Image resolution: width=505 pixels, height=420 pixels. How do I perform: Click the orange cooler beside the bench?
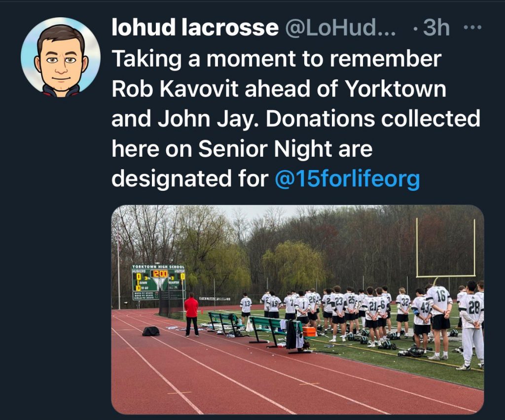(x=309, y=331)
